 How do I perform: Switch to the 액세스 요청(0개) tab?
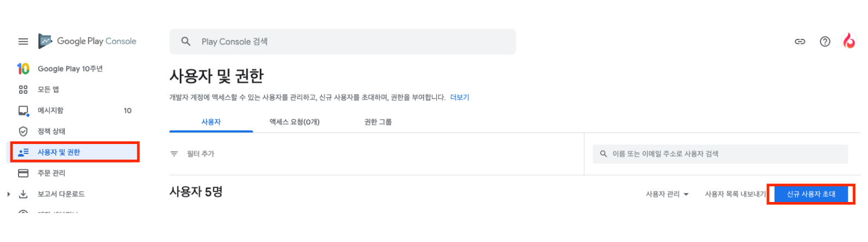295,122
